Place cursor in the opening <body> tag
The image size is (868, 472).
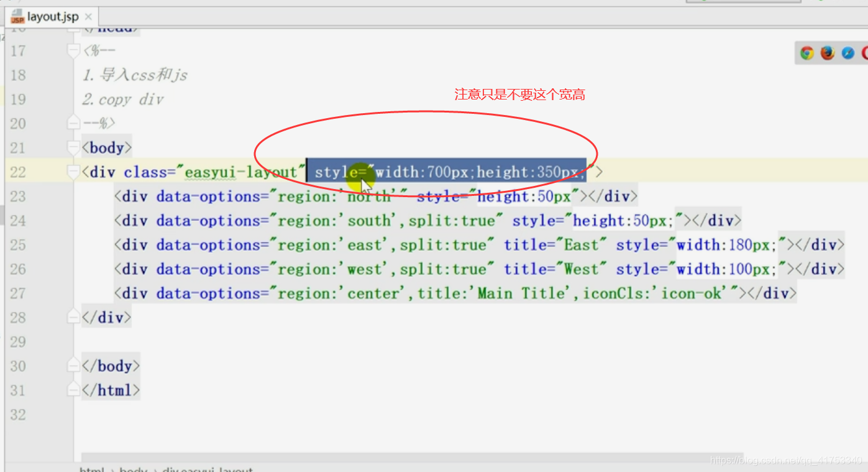[x=107, y=148]
